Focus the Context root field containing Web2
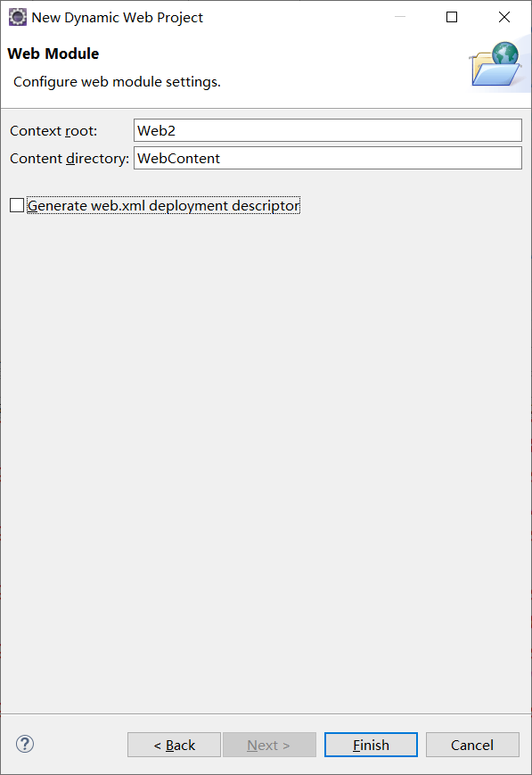Image resolution: width=532 pixels, height=775 pixels. [x=328, y=130]
